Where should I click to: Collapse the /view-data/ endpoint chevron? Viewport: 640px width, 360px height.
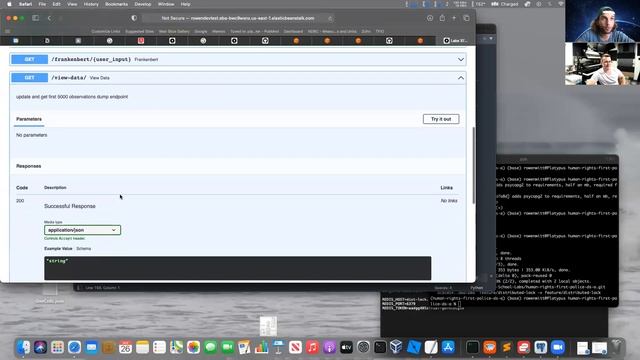(461, 78)
